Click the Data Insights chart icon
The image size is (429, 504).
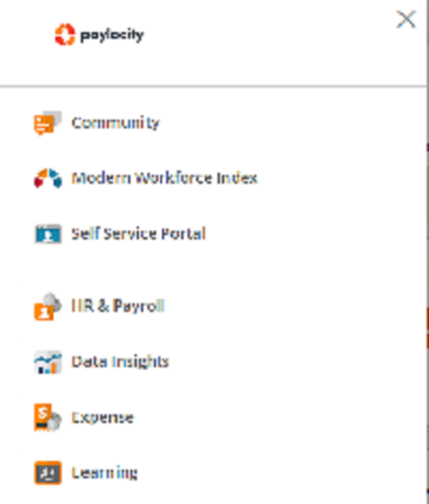click(48, 362)
